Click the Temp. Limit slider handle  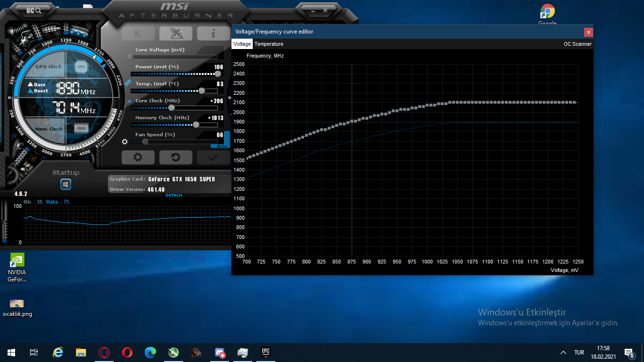point(202,90)
